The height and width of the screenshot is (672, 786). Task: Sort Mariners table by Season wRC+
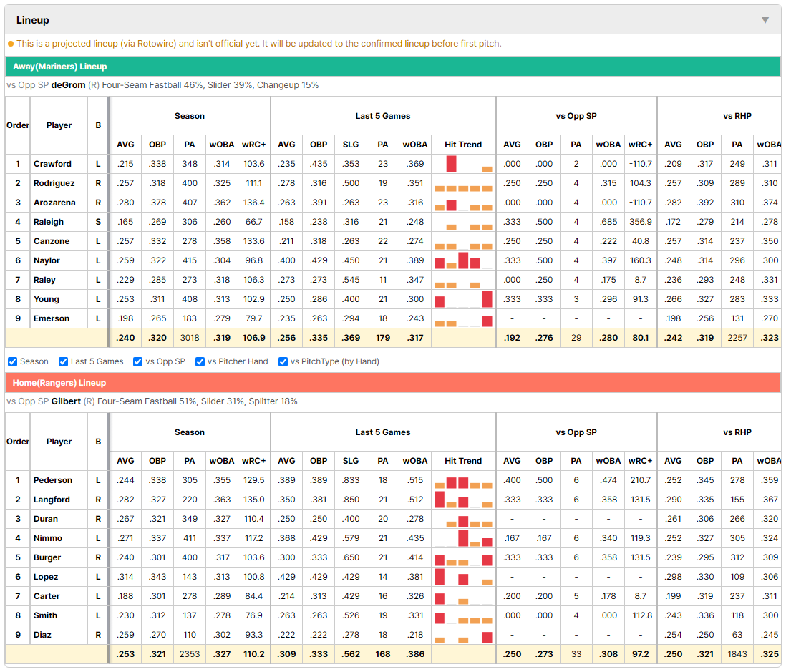(253, 145)
